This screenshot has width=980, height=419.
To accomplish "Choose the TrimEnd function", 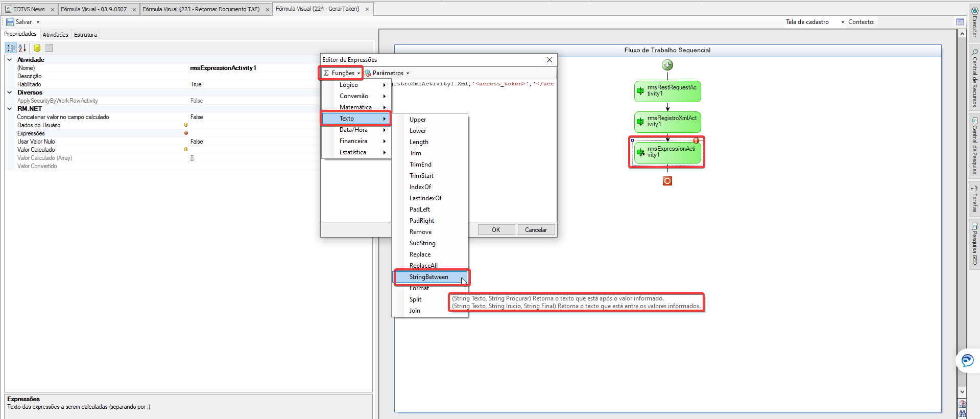I will 430,165.
